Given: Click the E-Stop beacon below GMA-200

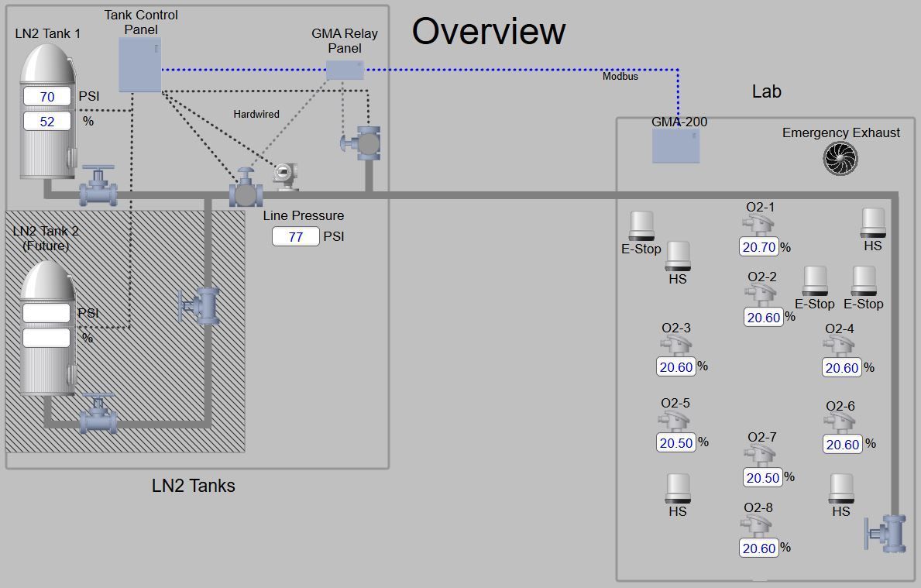Looking at the screenshot, I should (x=641, y=226).
